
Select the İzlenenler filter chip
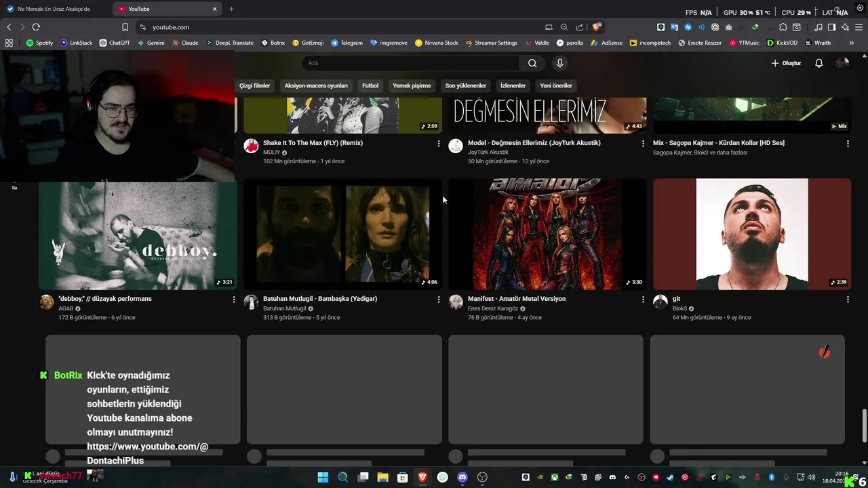tap(513, 85)
